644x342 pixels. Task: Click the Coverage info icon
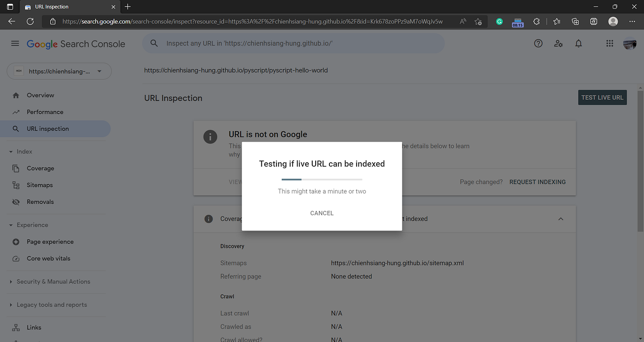[208, 219]
